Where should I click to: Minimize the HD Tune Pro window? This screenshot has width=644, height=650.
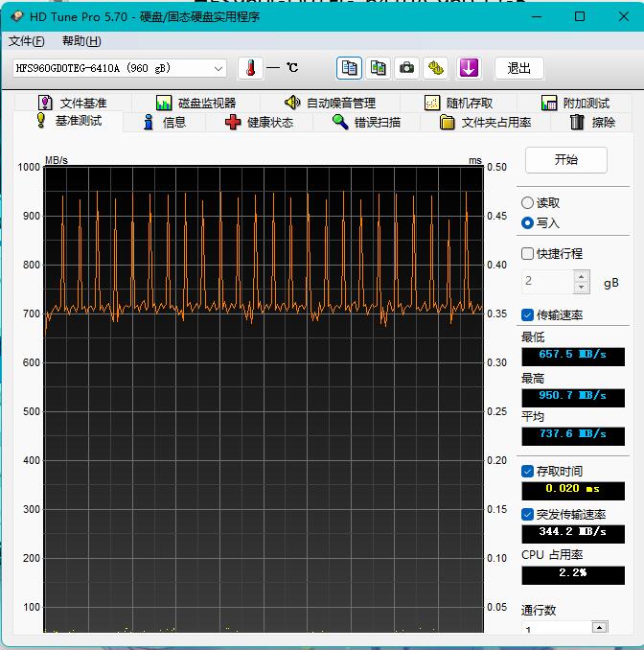click(x=537, y=16)
